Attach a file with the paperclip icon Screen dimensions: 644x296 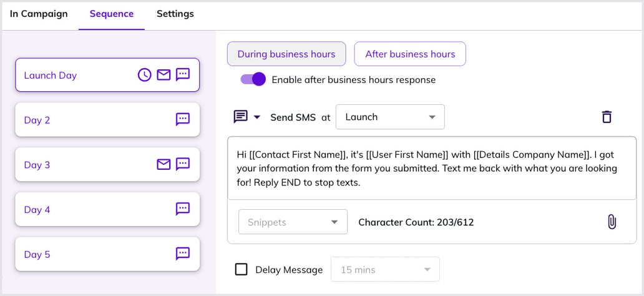click(x=612, y=222)
